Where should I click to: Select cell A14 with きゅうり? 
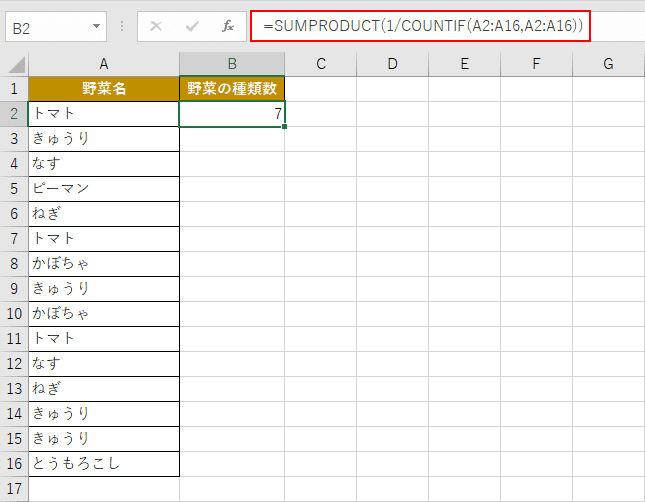click(x=104, y=414)
